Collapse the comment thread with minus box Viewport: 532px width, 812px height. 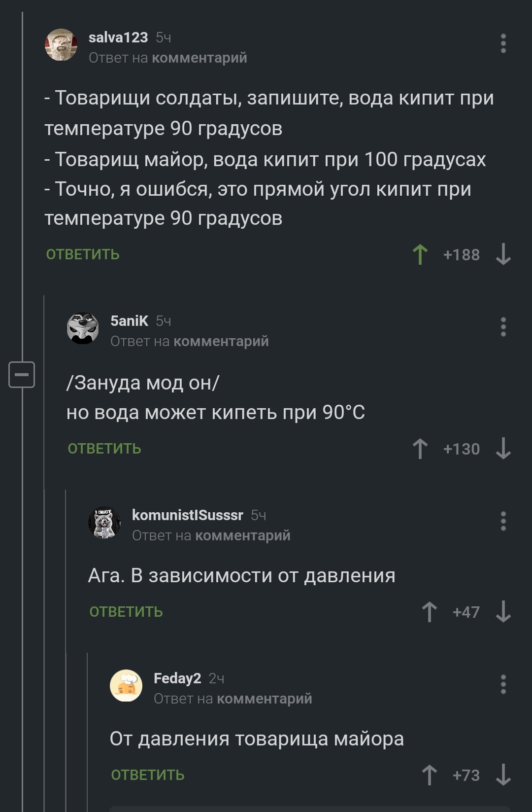22,375
